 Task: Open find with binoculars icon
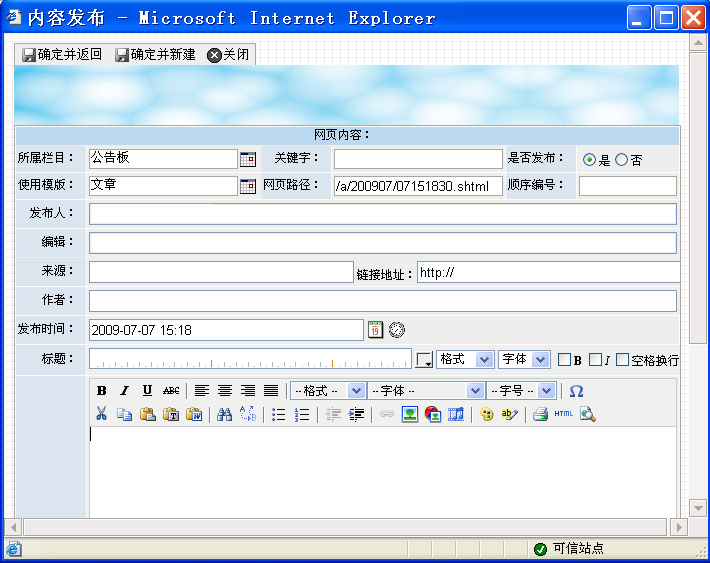[x=224, y=414]
